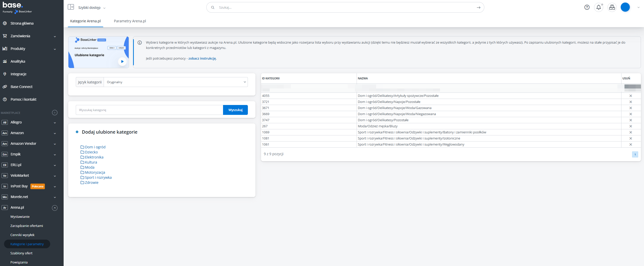Collapse the Arena.pl sidebar section
This screenshot has height=266, width=644.
coord(55,208)
